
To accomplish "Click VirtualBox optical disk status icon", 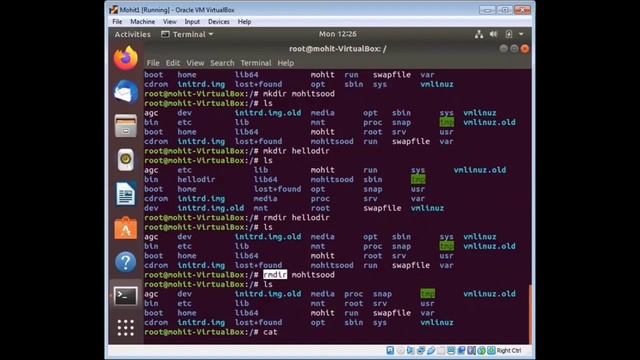I will (401, 351).
